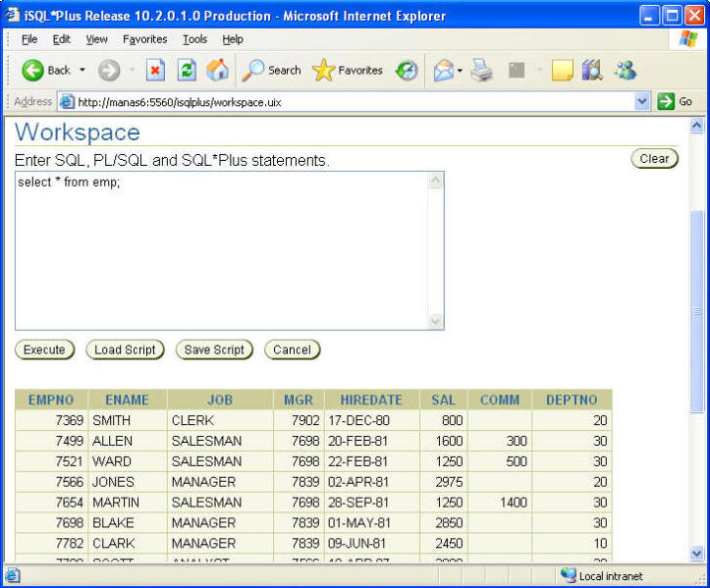Open the File menu
Viewport: 710px width, 588px height.
29,39
